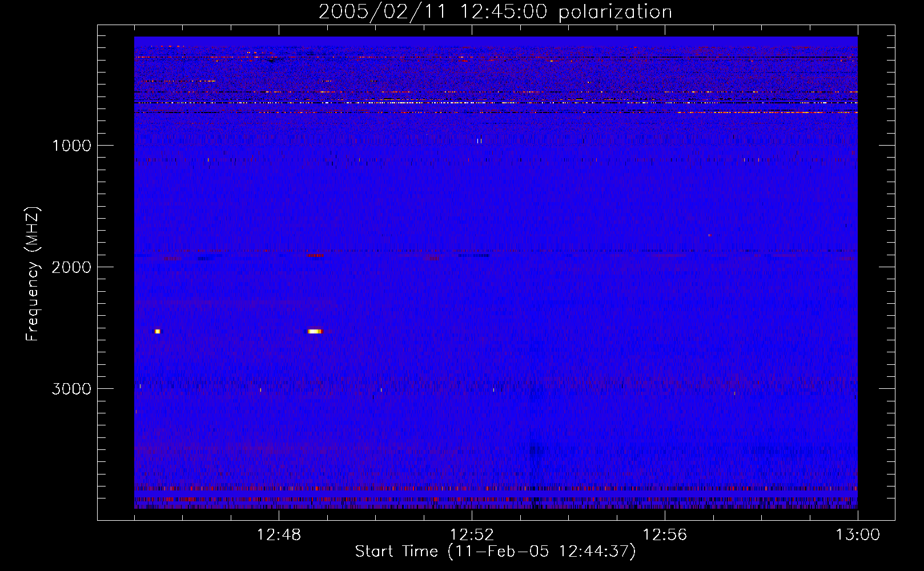The image size is (924, 571).
Task: Select the "Frequency (MHZ)" axis label
Action: [x=33, y=274]
